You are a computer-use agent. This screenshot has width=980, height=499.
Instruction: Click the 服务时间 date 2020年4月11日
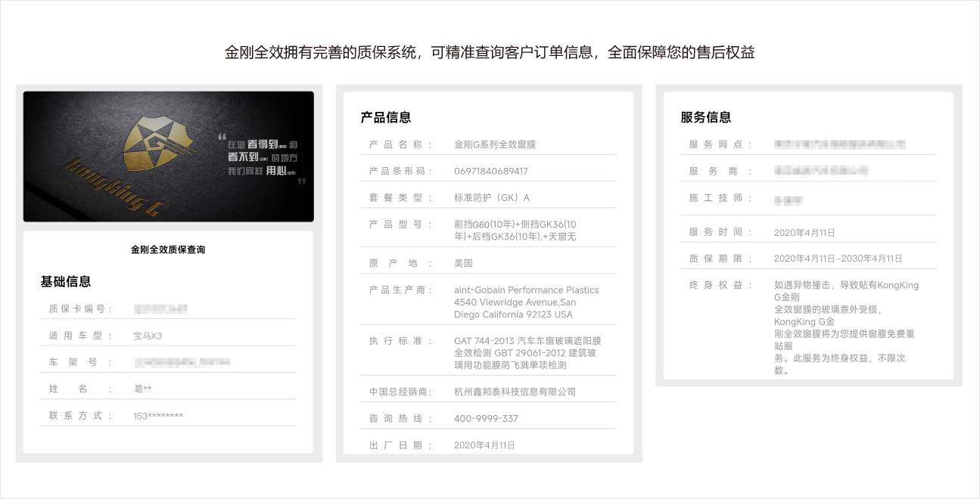click(804, 232)
